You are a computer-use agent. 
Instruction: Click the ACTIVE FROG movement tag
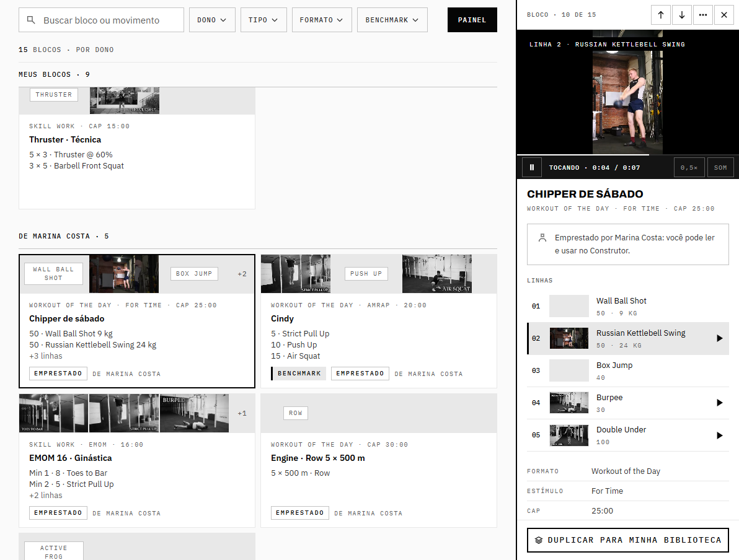pyautogui.click(x=54, y=551)
